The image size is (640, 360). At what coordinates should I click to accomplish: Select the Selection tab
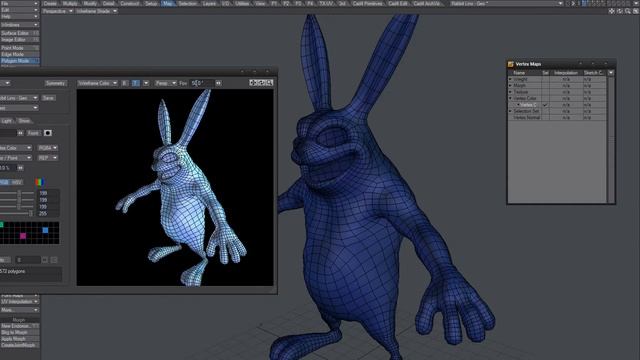[188, 3]
